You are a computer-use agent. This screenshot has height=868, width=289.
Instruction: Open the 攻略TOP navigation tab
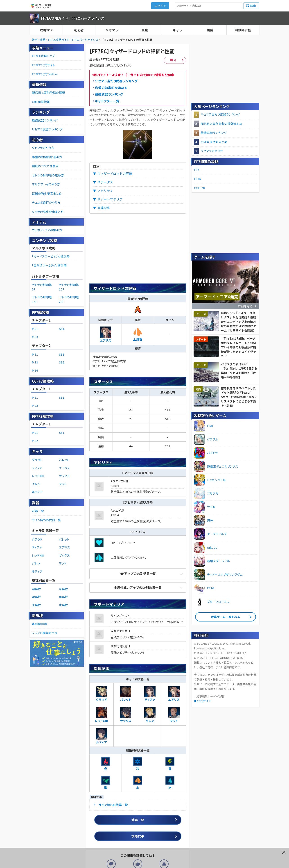(46, 30)
